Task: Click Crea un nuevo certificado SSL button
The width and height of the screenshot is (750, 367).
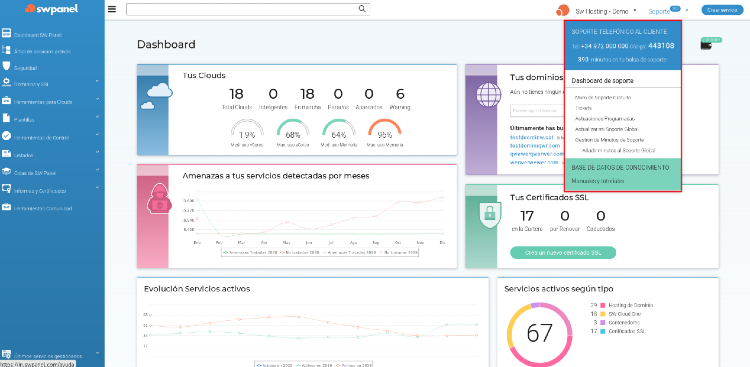Action: (563, 253)
